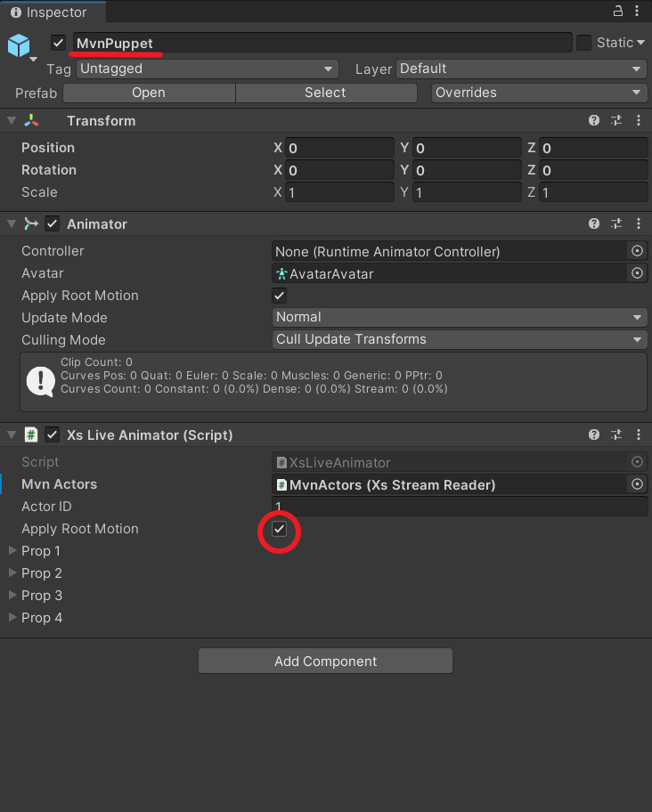Open Xs Live Animator context menu
Viewport: 652px width, 812px height.
pos(639,434)
